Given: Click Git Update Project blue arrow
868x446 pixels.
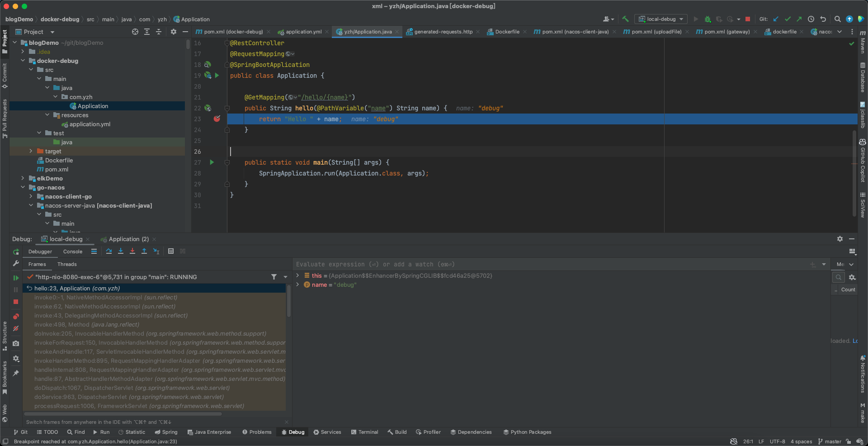Looking at the screenshot, I should pos(776,19).
